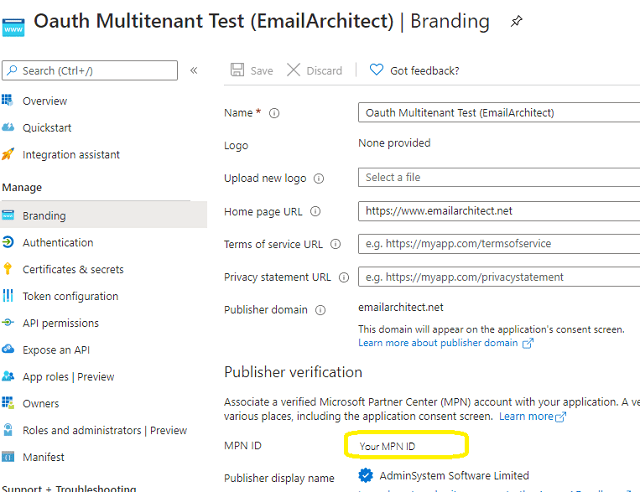Click the Home page URL field
The width and height of the screenshot is (640, 492).
(499, 211)
